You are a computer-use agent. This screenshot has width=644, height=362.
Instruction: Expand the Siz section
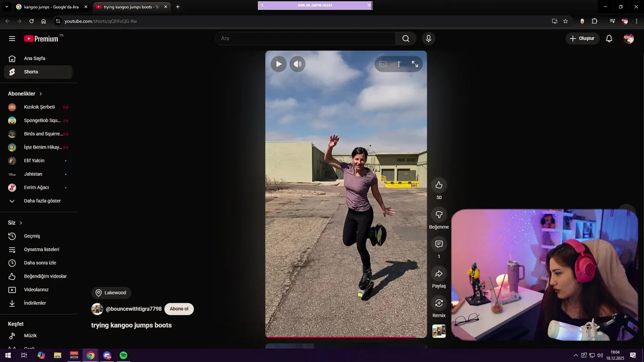[x=15, y=223]
